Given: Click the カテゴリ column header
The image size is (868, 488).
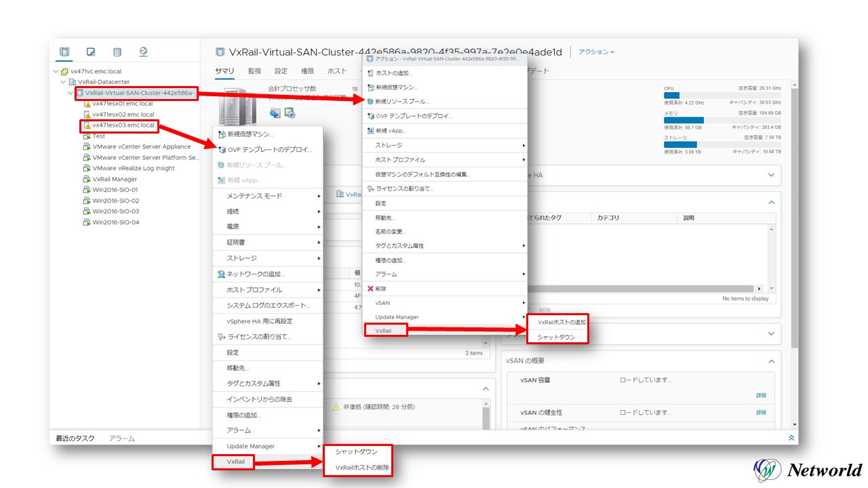Looking at the screenshot, I should (x=635, y=218).
